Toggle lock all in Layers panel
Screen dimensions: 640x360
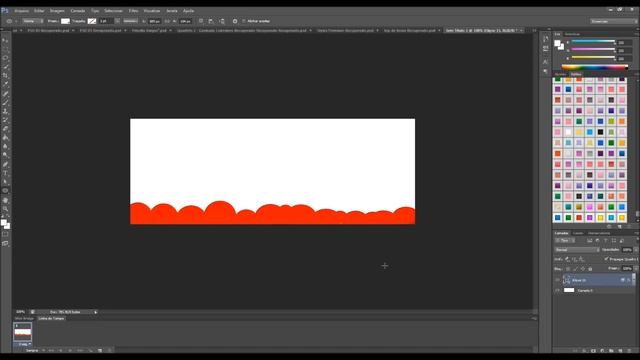590,269
